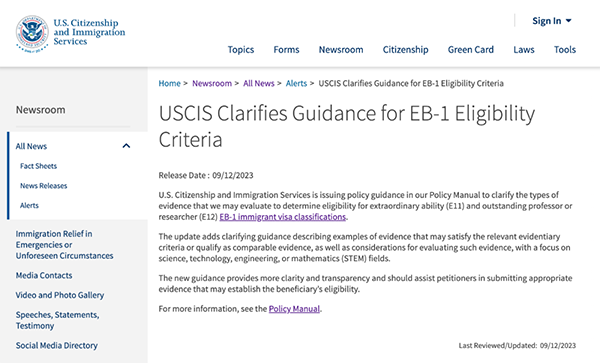Open EB-1 immigrant visa classifications link
The height and width of the screenshot is (363, 600).
tap(282, 217)
